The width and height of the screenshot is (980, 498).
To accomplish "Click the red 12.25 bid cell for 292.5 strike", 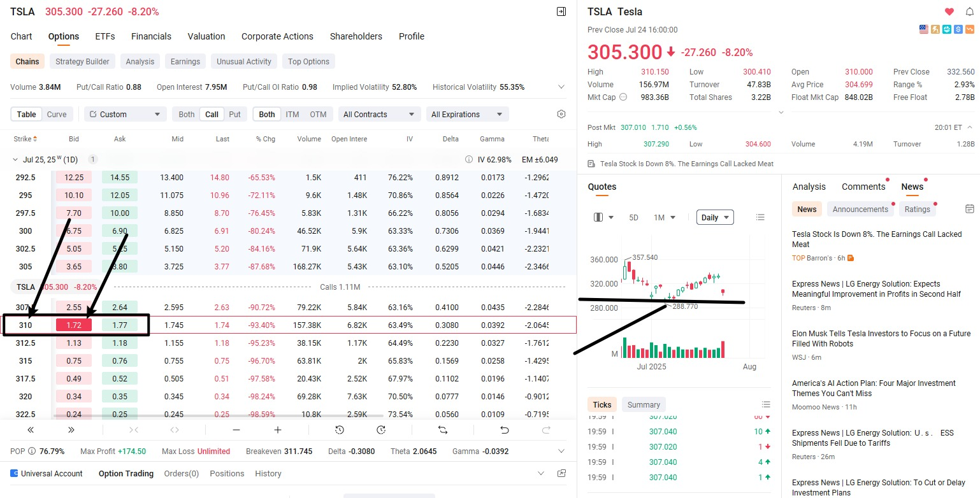I will click(74, 178).
